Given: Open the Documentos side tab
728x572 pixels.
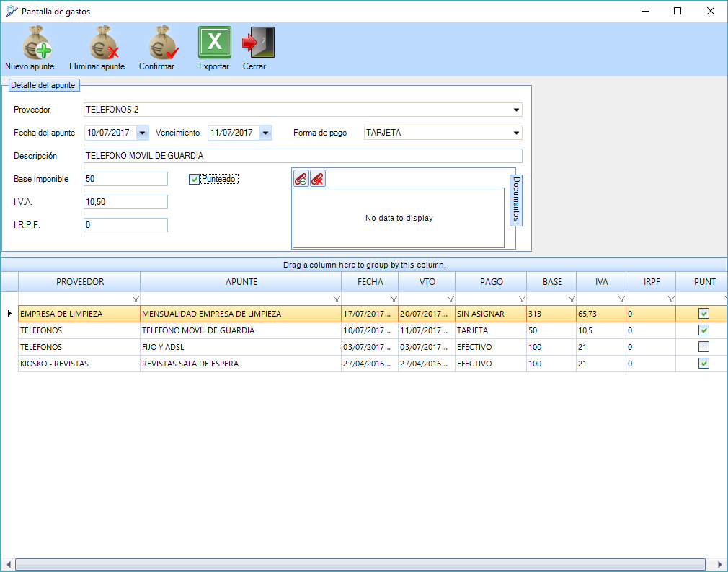Looking at the screenshot, I should pyautogui.click(x=516, y=201).
